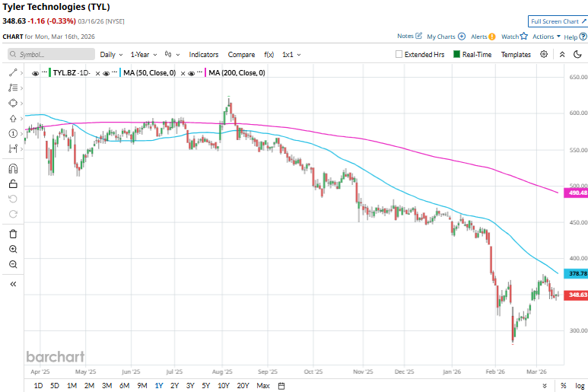Open custom date range calendar icon

pos(281,386)
